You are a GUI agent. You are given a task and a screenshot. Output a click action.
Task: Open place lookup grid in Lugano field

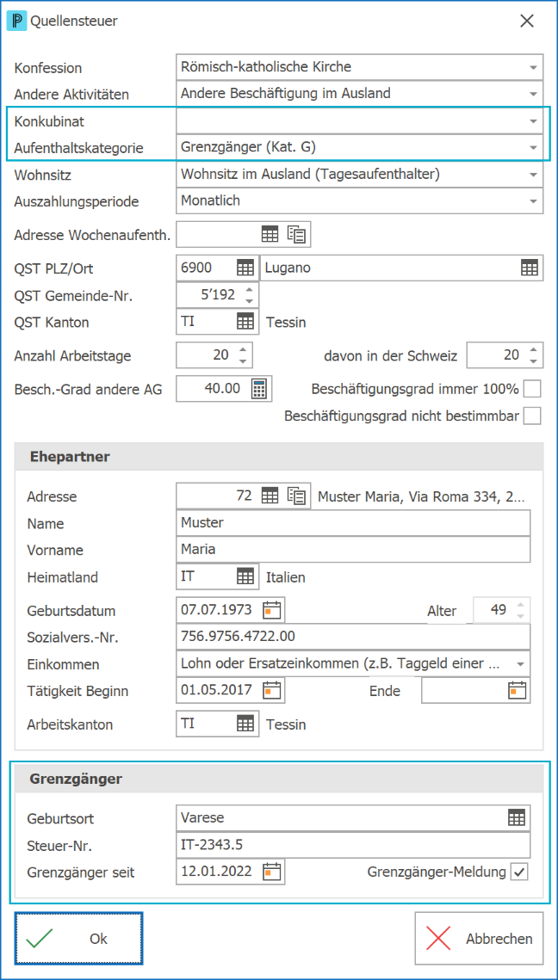click(530, 268)
